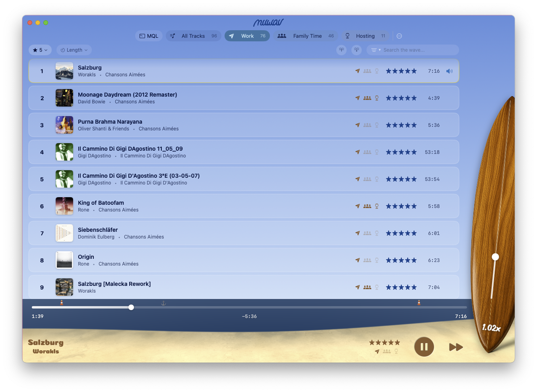
Task: Select the Work playlist tab
Action: point(247,36)
